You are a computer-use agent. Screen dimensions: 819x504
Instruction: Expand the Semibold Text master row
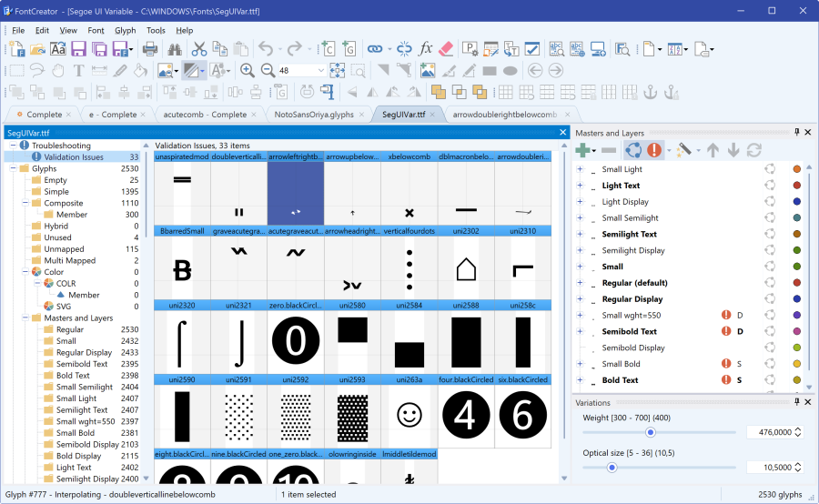click(x=580, y=331)
